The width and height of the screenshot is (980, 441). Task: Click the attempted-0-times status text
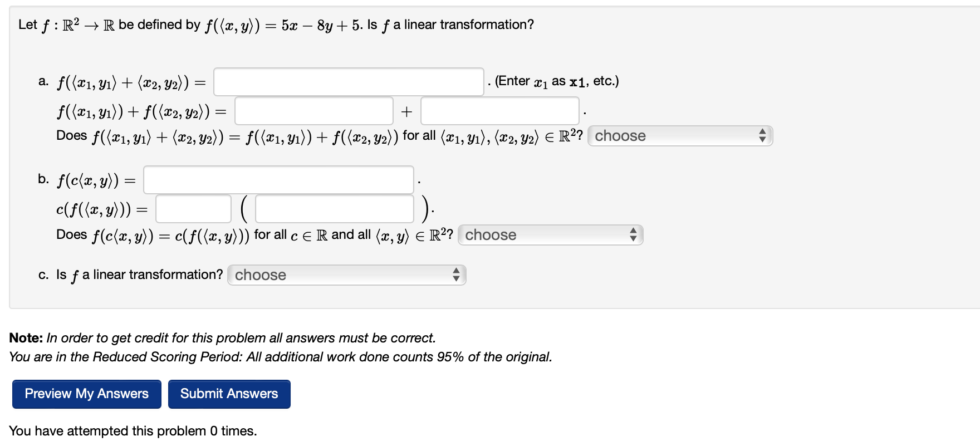tap(134, 430)
